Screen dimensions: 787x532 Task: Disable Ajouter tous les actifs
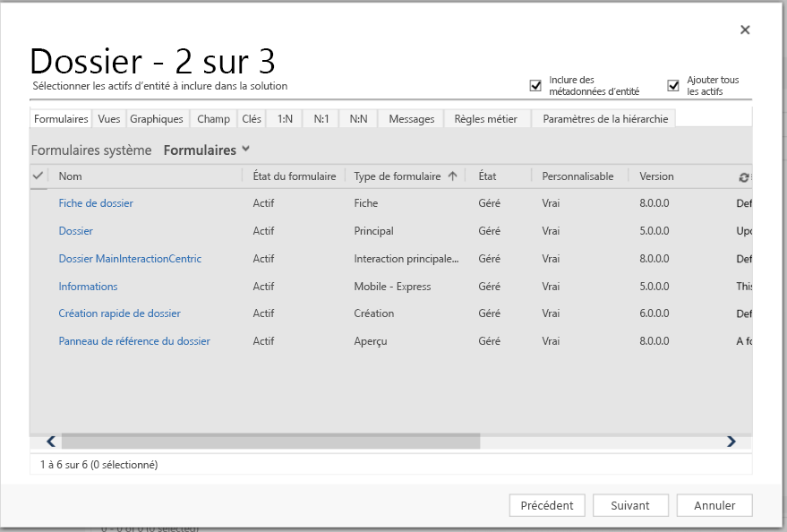coord(672,84)
